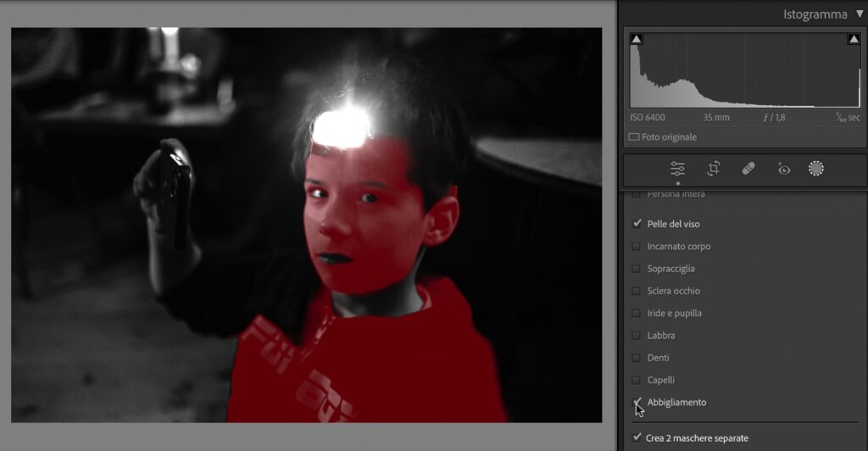Click the Istogramma panel title

pyautogui.click(x=815, y=14)
